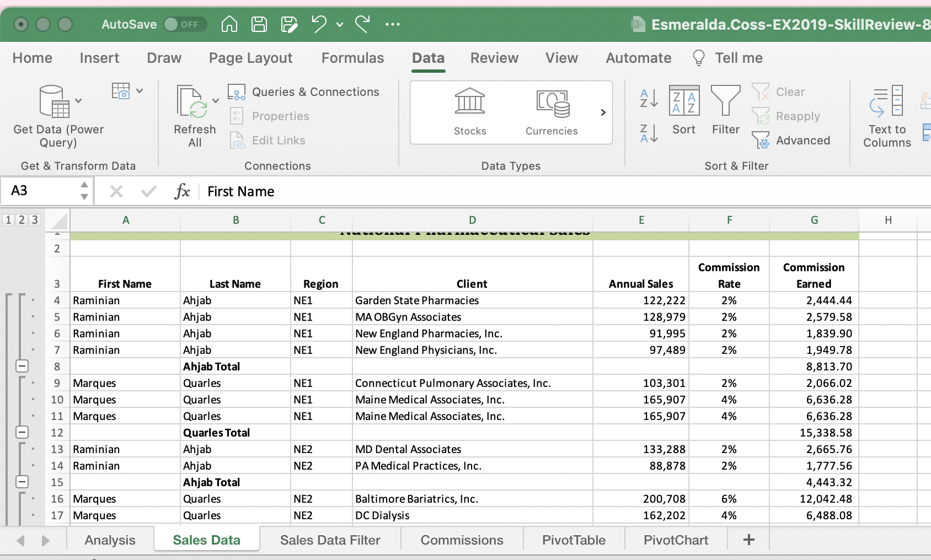
Task: Open the Sort dialog
Action: pos(684,110)
